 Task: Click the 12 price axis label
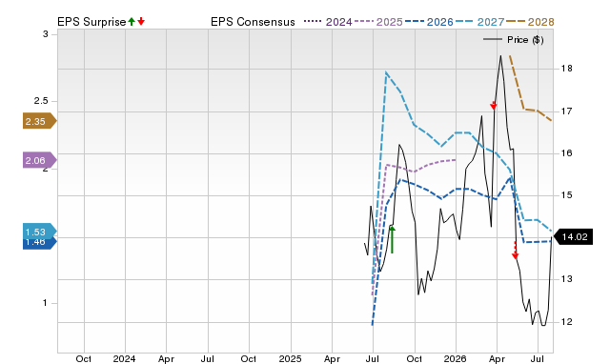567,322
